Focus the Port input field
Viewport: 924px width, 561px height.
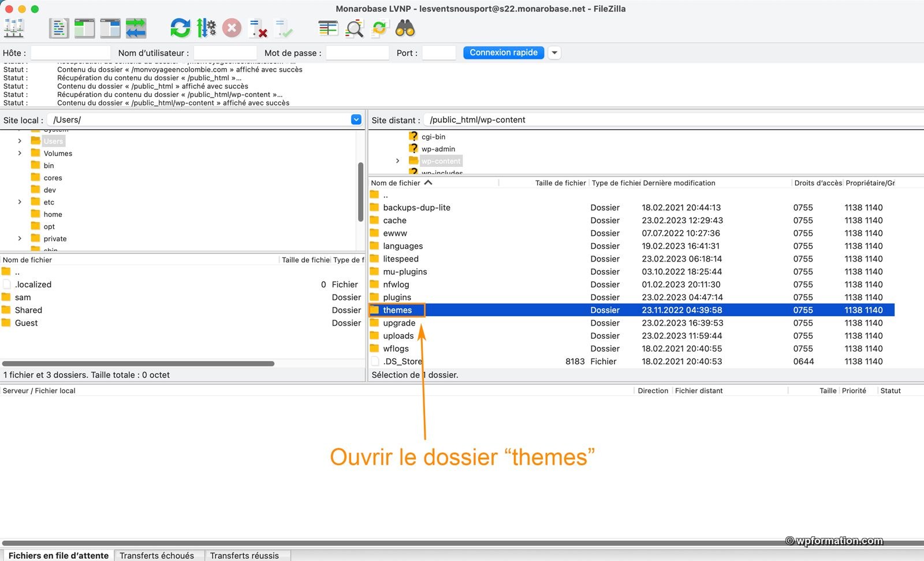[x=439, y=53]
